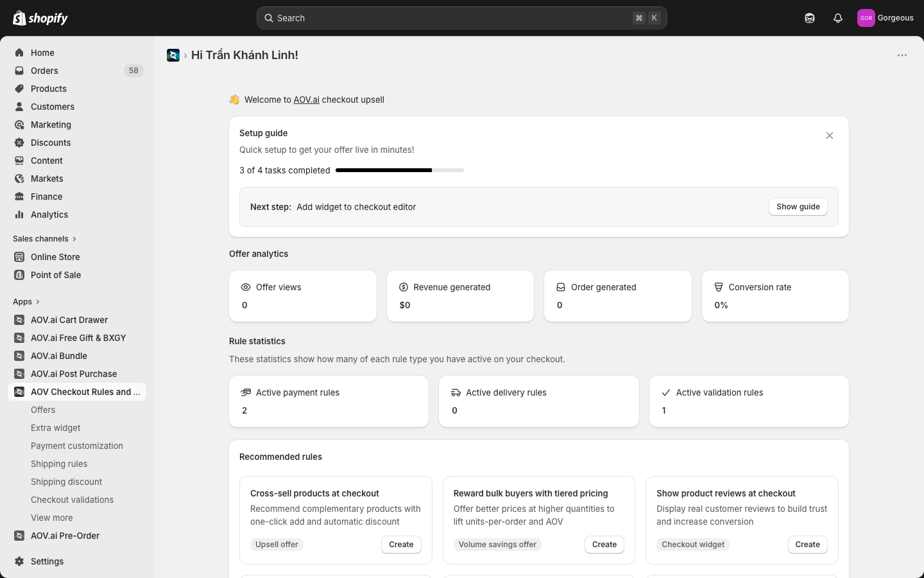924x578 pixels.
Task: Click the Offer analytics heading
Action: (x=259, y=254)
